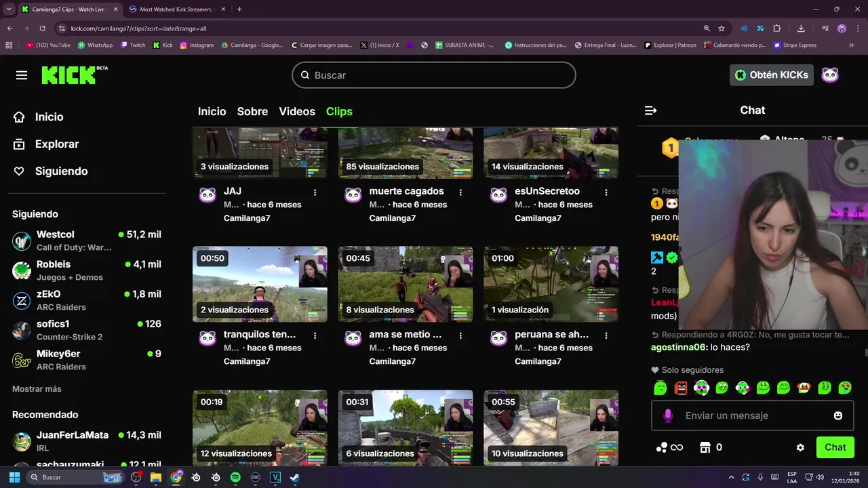This screenshot has width=868, height=488.
Task: Open browser downloads
Action: [801, 28]
